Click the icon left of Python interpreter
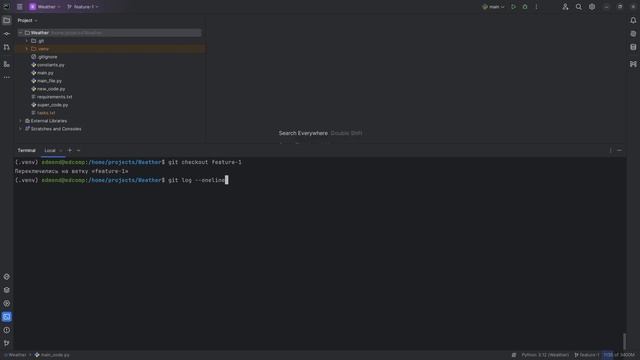The width and height of the screenshot is (640, 360). (x=514, y=355)
